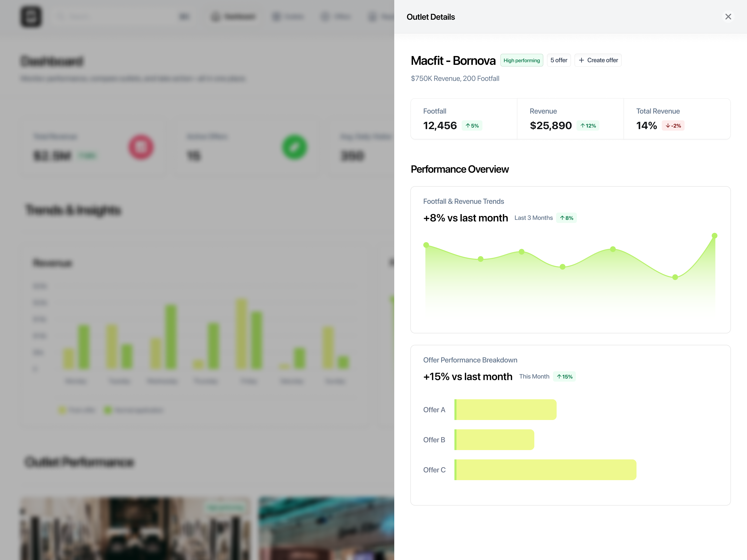Click the Offer A bar

505,409
